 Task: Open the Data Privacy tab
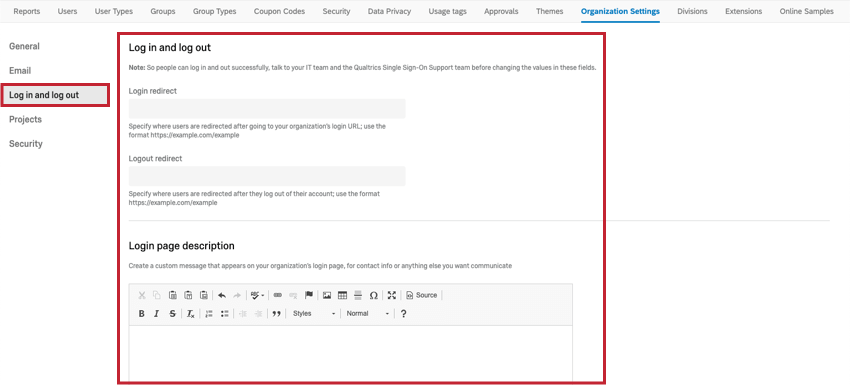click(x=389, y=11)
